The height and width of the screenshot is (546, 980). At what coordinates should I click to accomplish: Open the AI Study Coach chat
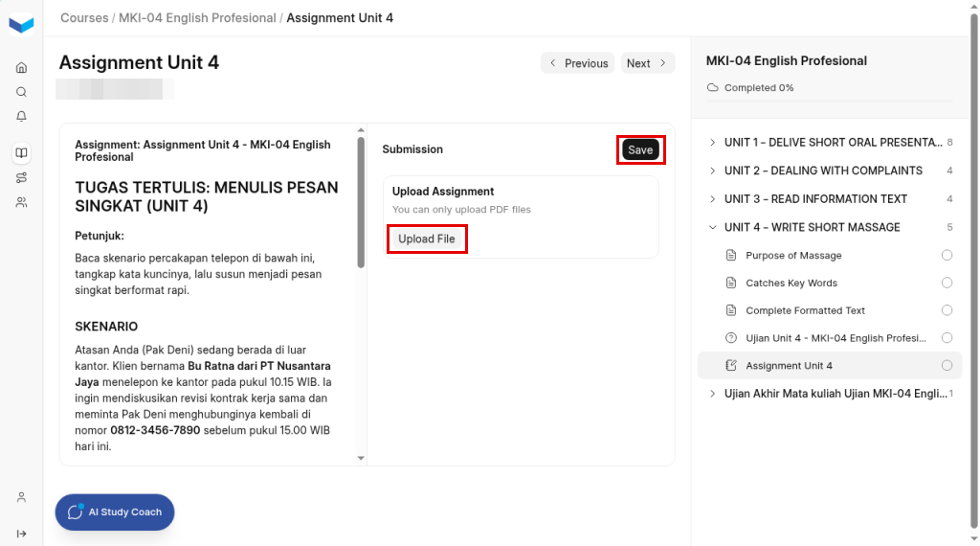(x=115, y=512)
